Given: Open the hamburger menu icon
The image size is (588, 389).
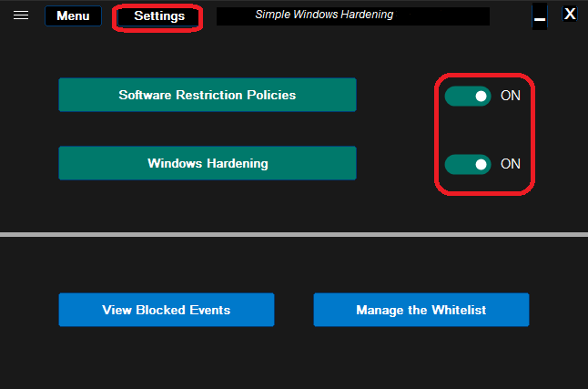Looking at the screenshot, I should (21, 15).
